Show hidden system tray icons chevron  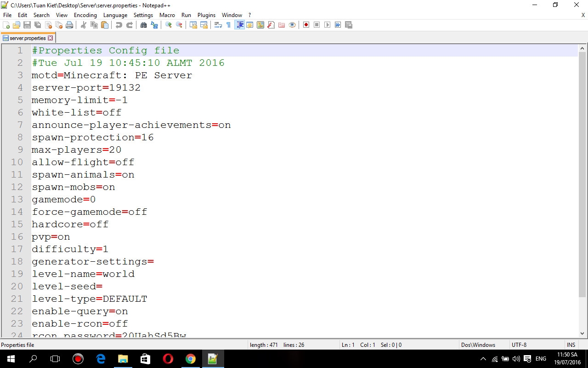pos(483,359)
